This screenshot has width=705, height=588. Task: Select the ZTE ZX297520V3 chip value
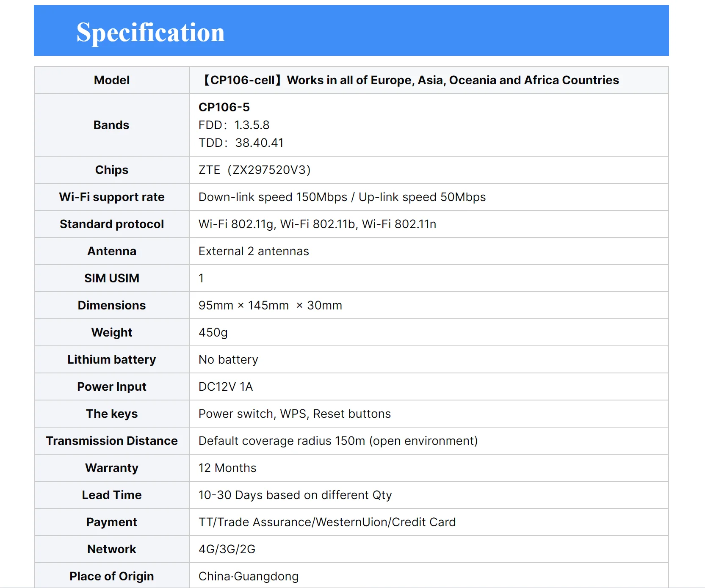pos(254,170)
